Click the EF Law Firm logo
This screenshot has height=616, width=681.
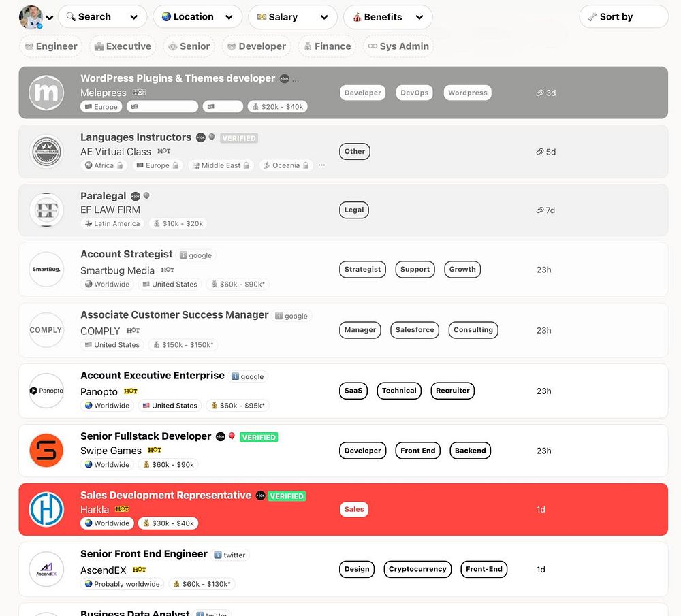tap(46, 210)
